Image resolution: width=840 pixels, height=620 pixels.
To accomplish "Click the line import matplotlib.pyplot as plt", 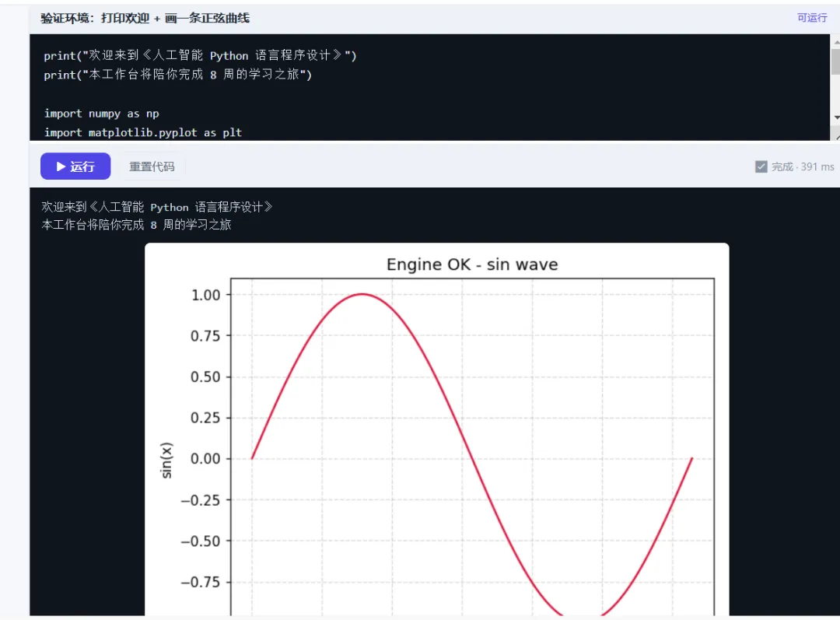I will pos(143,132).
